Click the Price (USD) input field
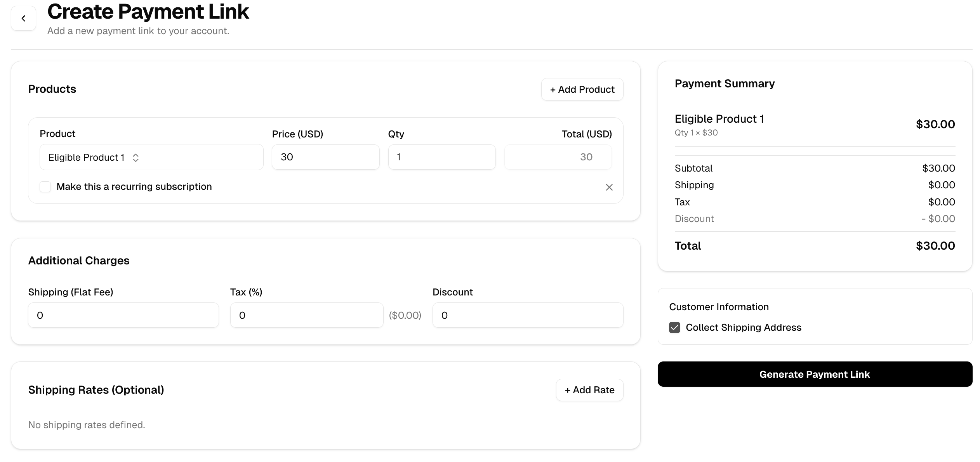The height and width of the screenshot is (462, 980). [x=325, y=157]
